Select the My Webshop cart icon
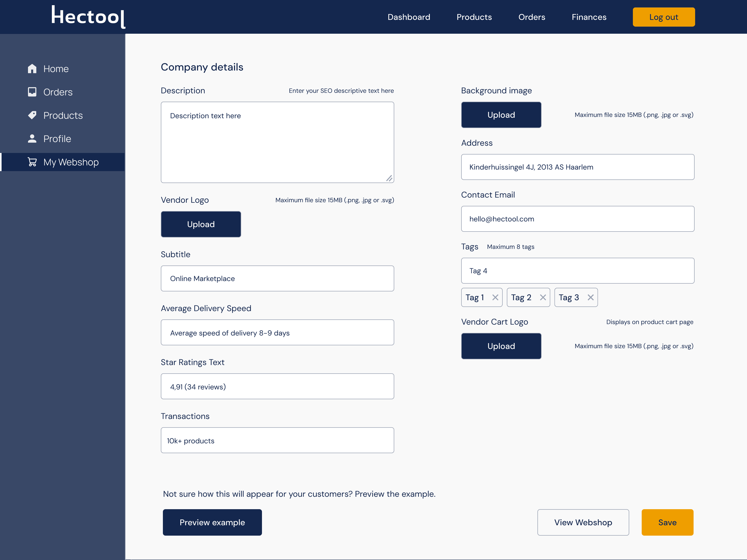Image resolution: width=747 pixels, height=560 pixels. point(32,162)
